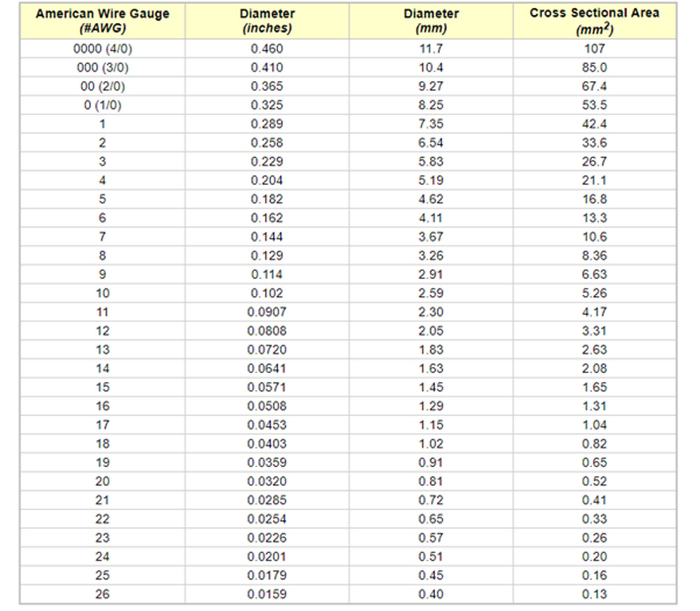The height and width of the screenshot is (611, 700).
Task: Click the Diameter (mm) column header
Action: coord(431,21)
